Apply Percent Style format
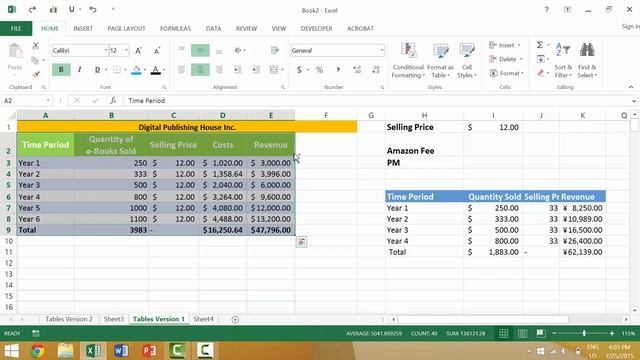This screenshot has height=360, width=640. (319, 70)
